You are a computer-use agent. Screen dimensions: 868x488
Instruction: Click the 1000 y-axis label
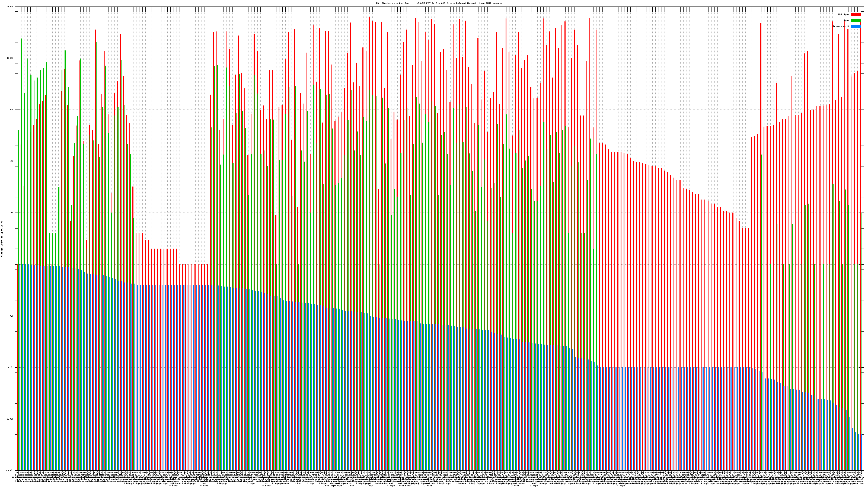coord(11,110)
